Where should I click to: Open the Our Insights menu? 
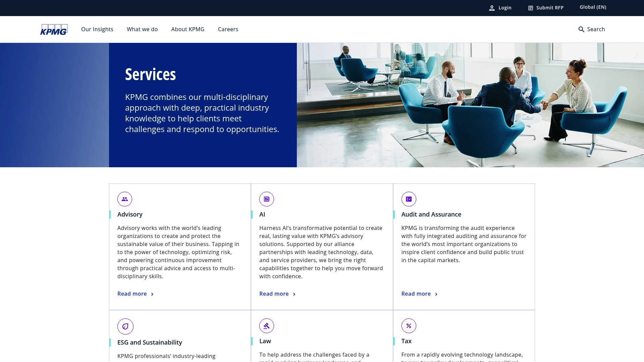tap(97, 29)
